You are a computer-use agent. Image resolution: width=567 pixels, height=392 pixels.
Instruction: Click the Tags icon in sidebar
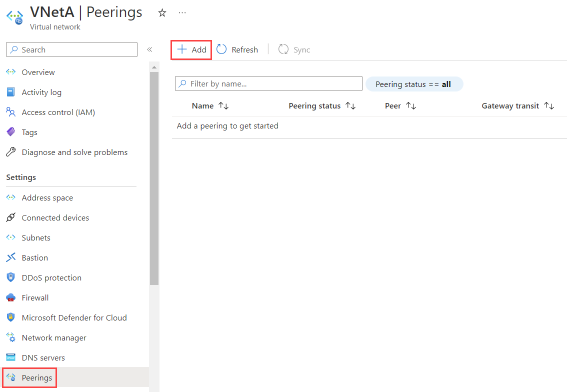click(11, 132)
